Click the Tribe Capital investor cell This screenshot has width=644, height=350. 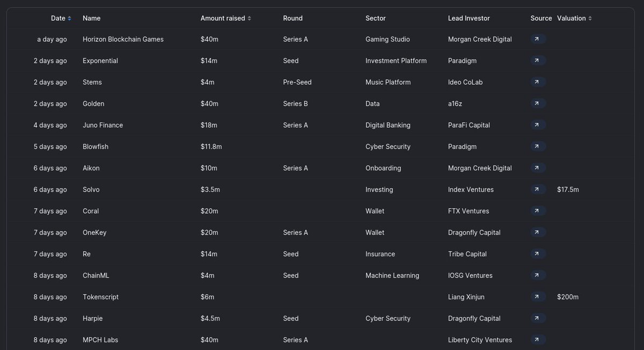point(467,254)
